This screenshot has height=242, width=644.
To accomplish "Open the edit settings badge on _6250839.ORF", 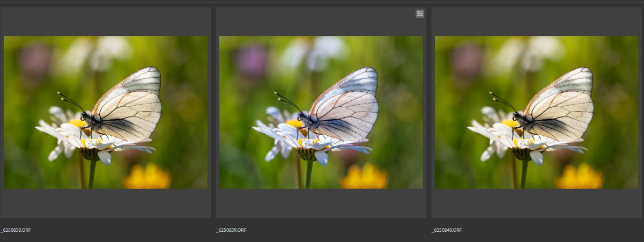I will [420, 14].
